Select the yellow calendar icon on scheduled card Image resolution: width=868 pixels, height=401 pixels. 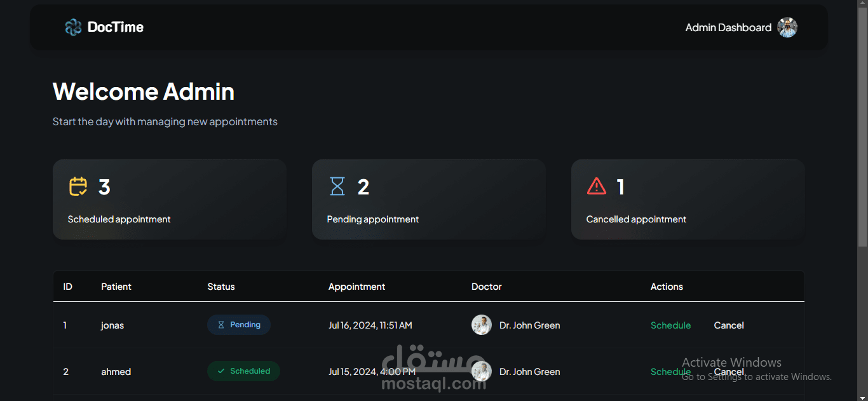click(x=78, y=186)
